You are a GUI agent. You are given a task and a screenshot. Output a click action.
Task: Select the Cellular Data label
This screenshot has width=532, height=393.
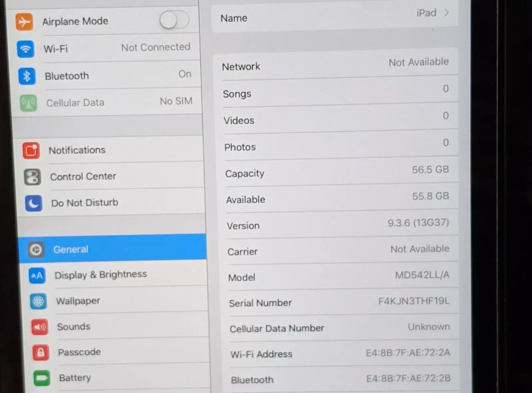click(x=75, y=103)
